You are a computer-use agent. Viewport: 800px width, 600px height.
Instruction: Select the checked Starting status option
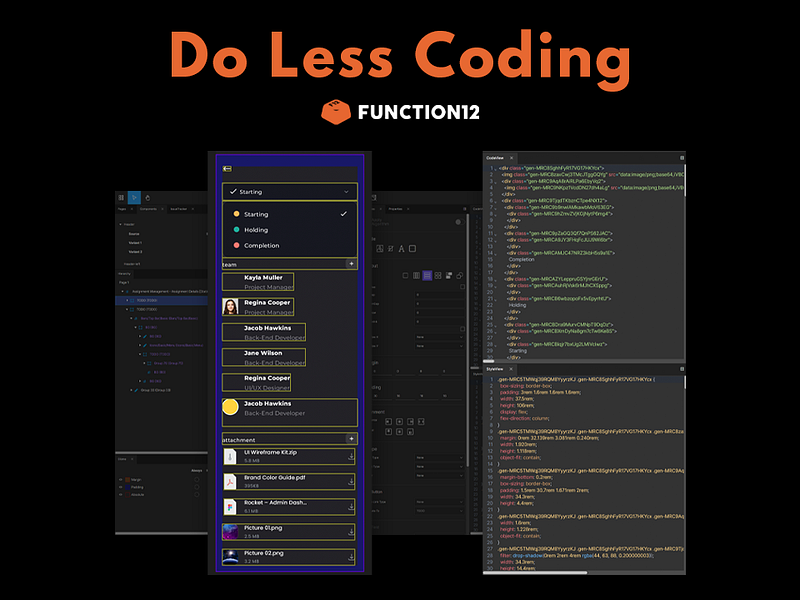coord(257,214)
